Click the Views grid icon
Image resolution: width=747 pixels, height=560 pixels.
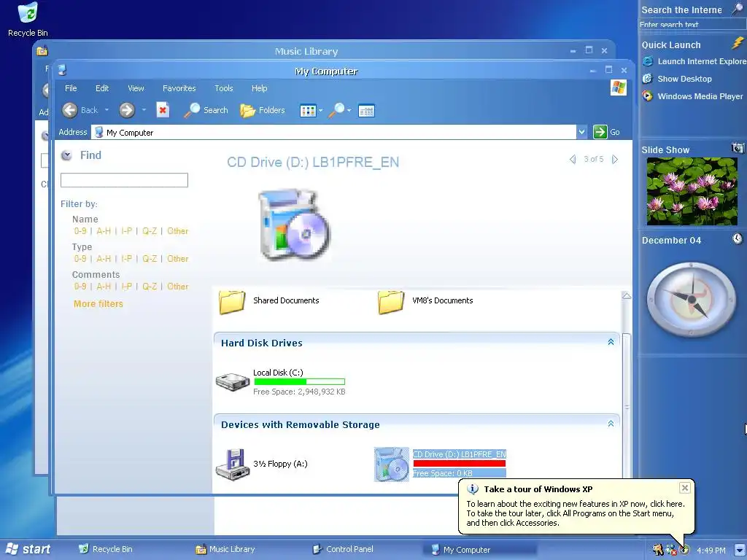coord(307,111)
